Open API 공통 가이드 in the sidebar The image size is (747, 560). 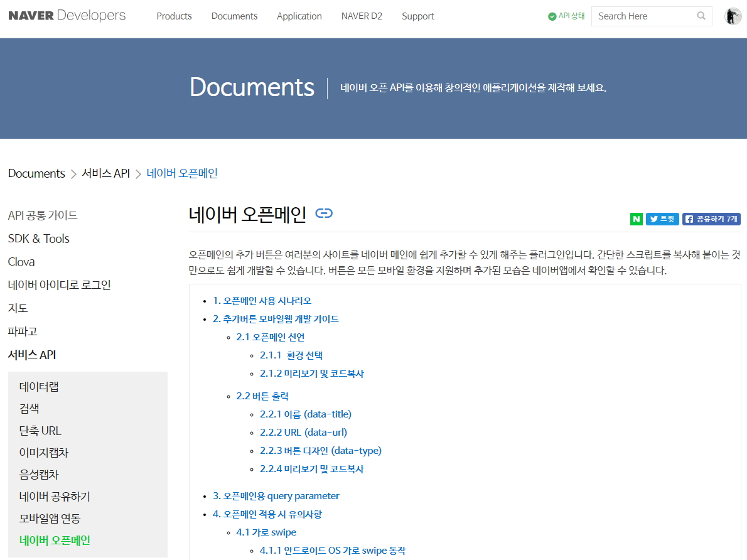43,215
